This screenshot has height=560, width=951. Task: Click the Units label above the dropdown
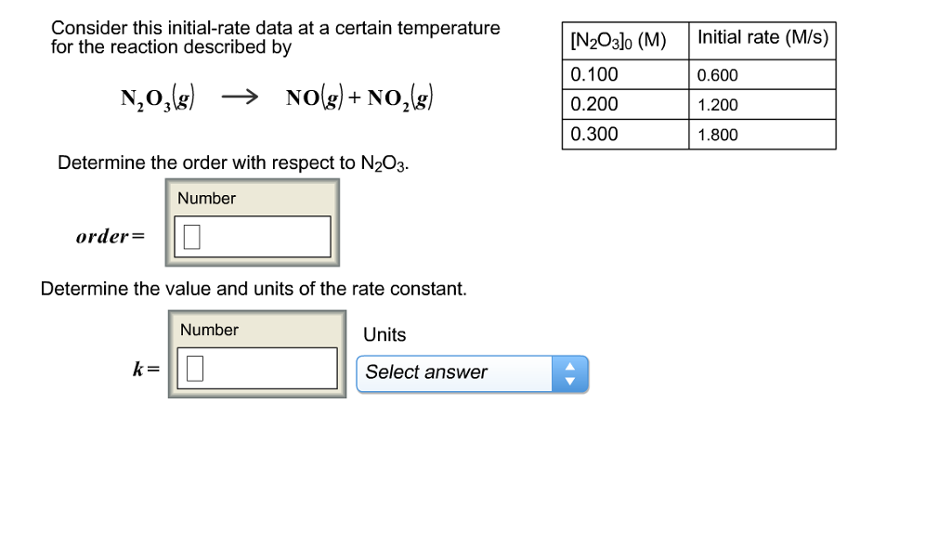[x=384, y=334]
